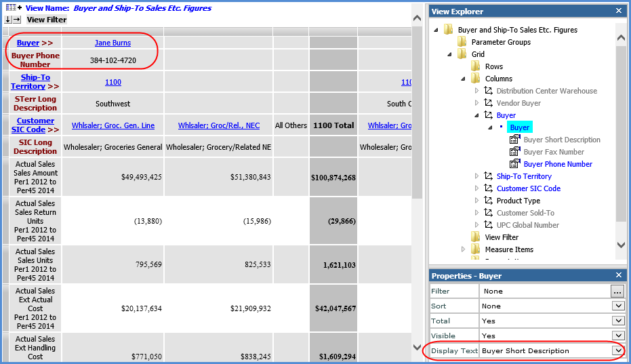
Task: Click the down arrow icon beside View Filter
Action: [x=8, y=20]
